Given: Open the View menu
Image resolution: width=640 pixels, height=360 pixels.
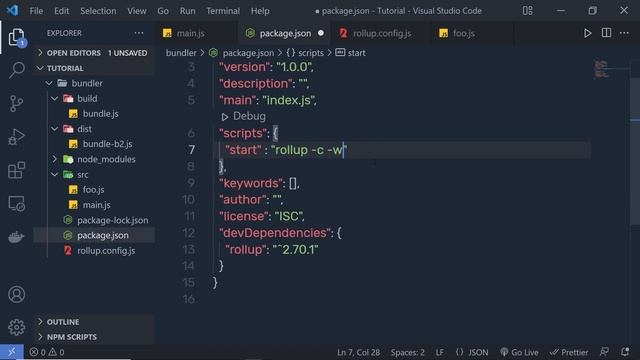Looking at the screenshot, I should coord(137,11).
